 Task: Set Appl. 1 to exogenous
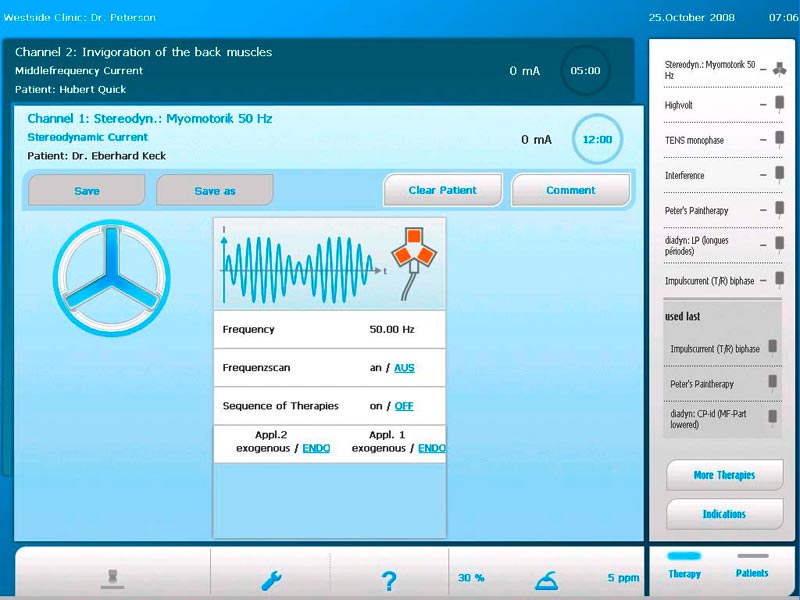tap(379, 448)
